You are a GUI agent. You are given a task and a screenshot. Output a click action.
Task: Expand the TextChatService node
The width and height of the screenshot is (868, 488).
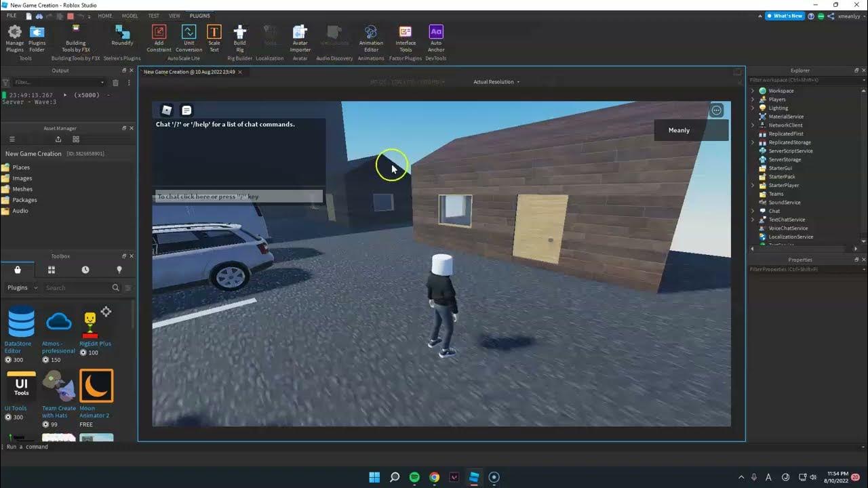coord(752,220)
